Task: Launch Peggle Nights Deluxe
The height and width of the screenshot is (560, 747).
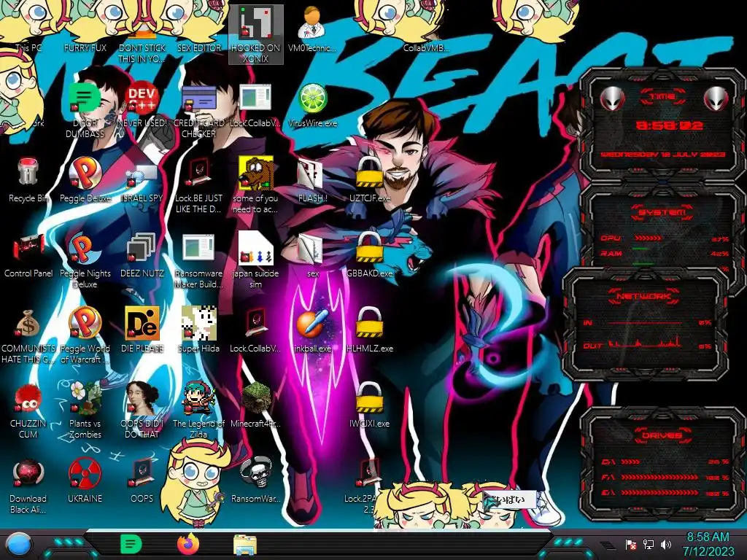Action: [x=85, y=260]
